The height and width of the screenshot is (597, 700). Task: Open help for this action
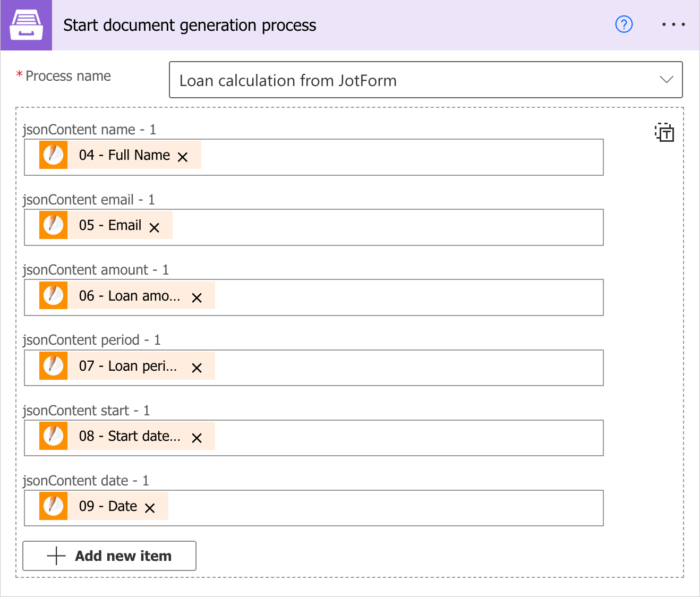pos(624,24)
